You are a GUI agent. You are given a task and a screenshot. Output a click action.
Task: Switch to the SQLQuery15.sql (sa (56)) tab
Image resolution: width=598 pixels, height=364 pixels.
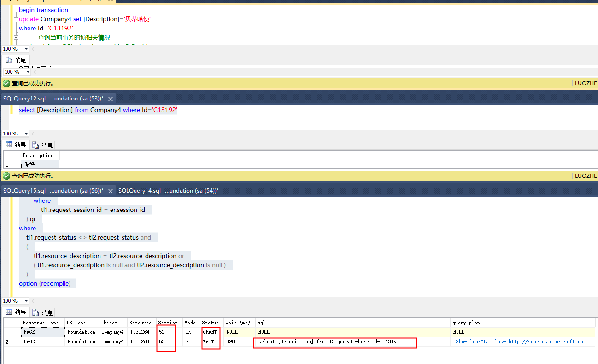point(53,191)
